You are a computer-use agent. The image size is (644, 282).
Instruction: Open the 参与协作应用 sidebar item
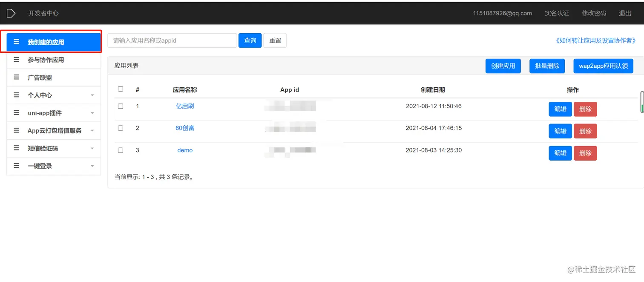tap(54, 60)
